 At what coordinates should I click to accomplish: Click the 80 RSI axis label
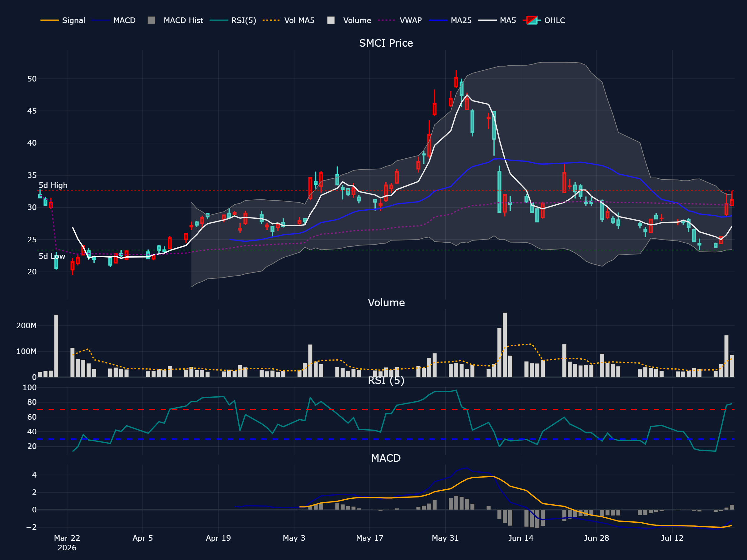point(32,402)
